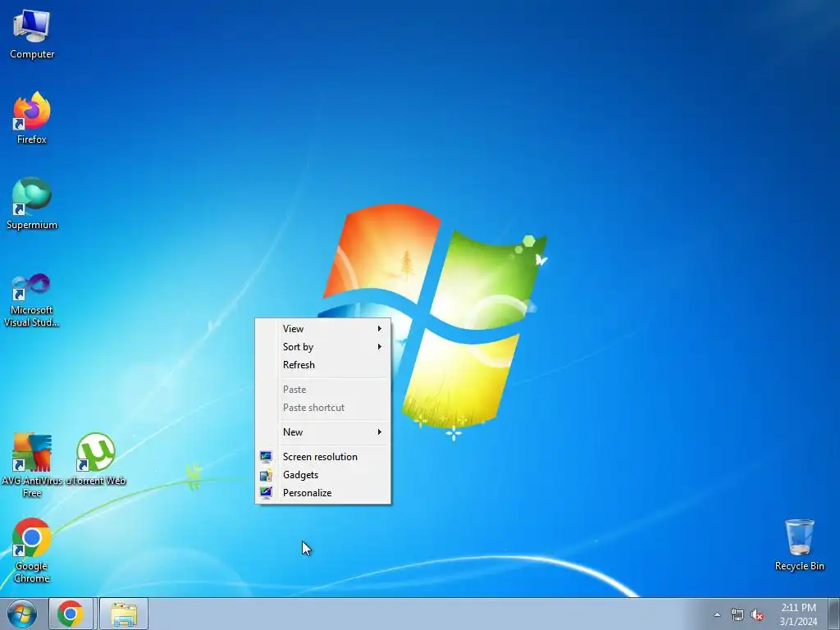Select the Recycle Bin icon
This screenshot has height=630, width=840.
click(799, 545)
